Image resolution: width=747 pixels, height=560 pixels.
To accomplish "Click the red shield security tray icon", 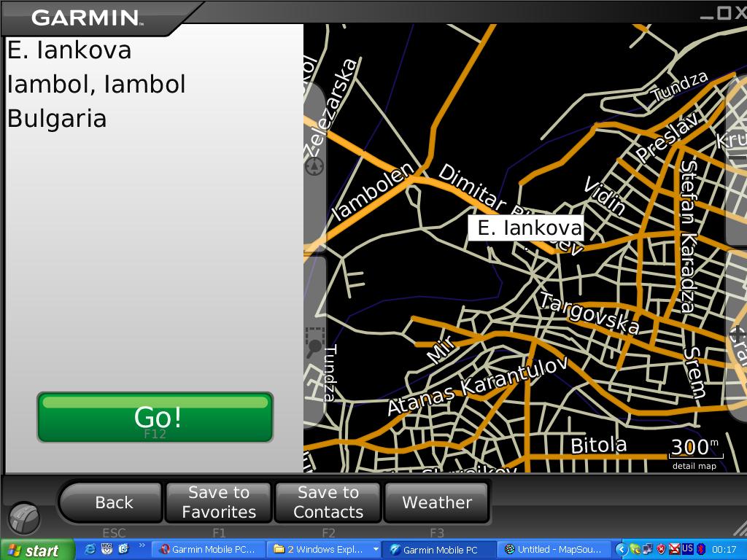I will tap(661, 550).
